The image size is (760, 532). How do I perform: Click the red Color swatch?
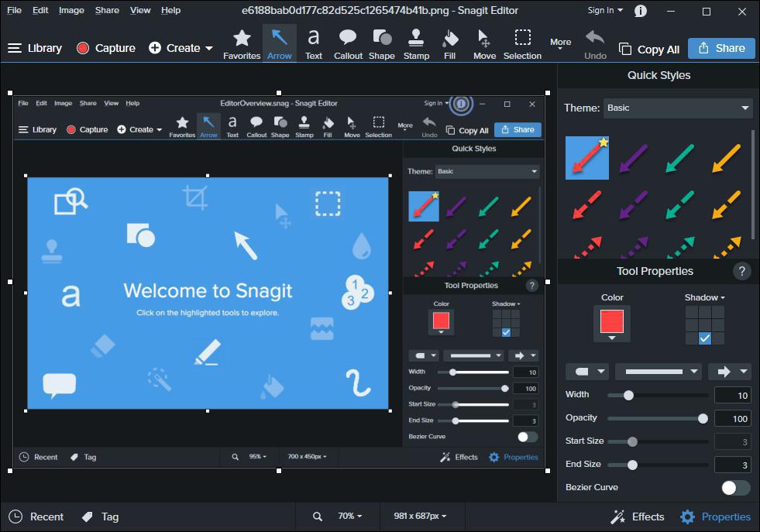[612, 321]
